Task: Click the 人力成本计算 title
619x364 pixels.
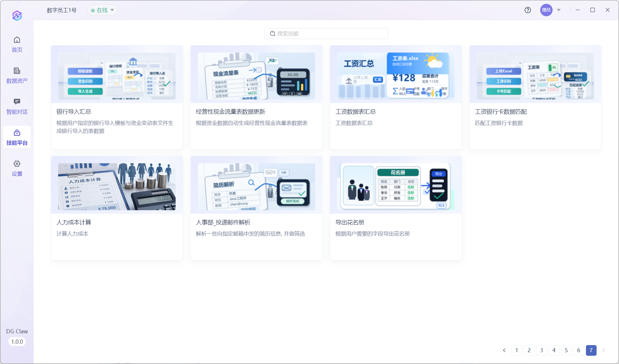Action: (74, 222)
